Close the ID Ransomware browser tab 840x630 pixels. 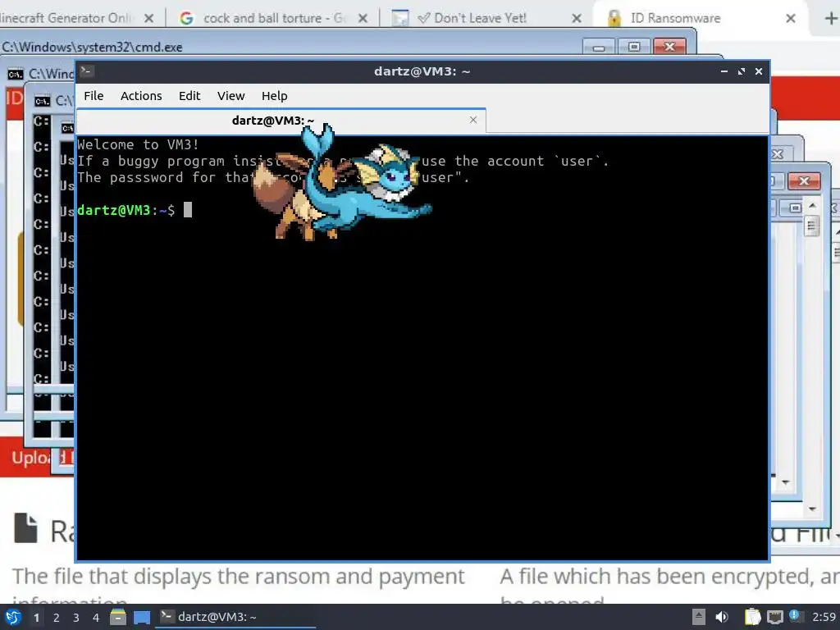(x=790, y=18)
